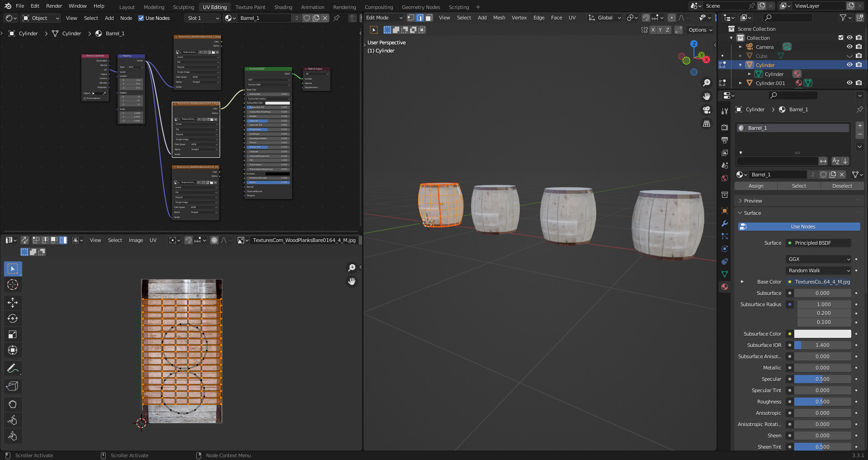Screen dimensions: 868x460
Task: Click the Assign button for Barrel_1 material
Action: pyautogui.click(x=755, y=186)
